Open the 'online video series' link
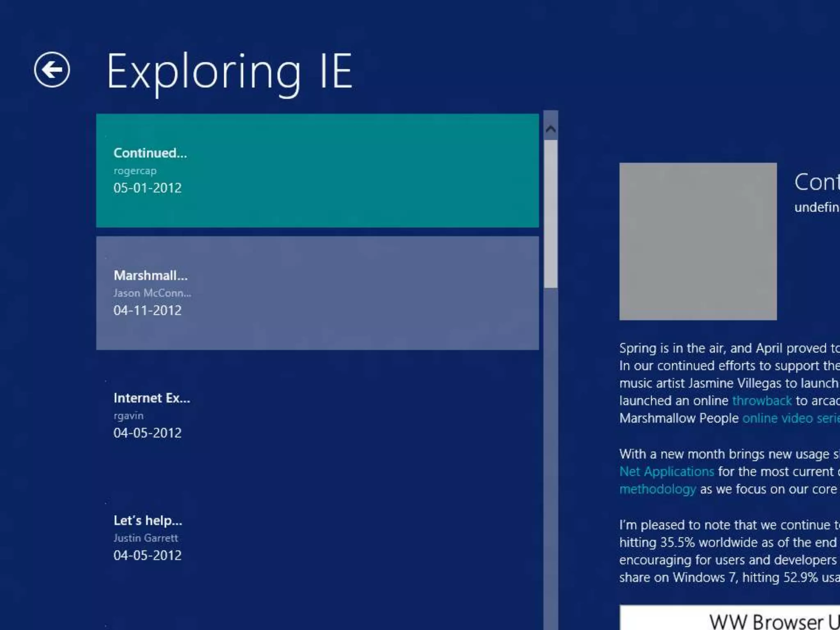The image size is (840, 630). [790, 418]
